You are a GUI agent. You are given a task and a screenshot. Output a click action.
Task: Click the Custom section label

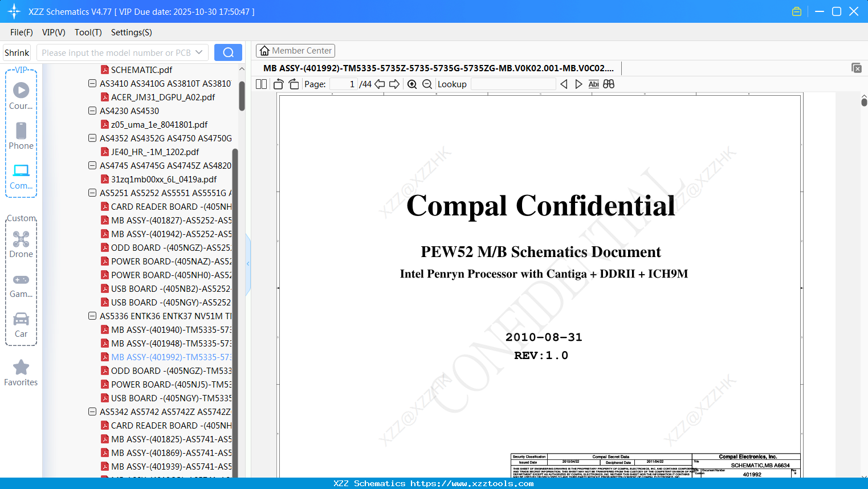[21, 218]
